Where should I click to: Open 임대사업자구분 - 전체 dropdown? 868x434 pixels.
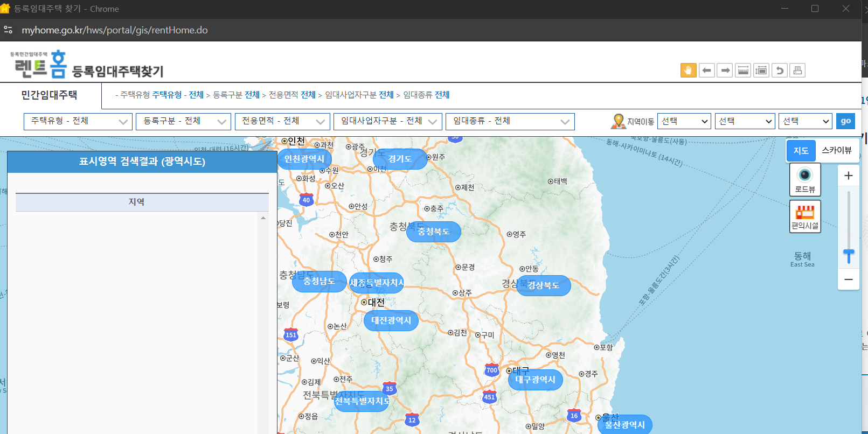tap(388, 122)
